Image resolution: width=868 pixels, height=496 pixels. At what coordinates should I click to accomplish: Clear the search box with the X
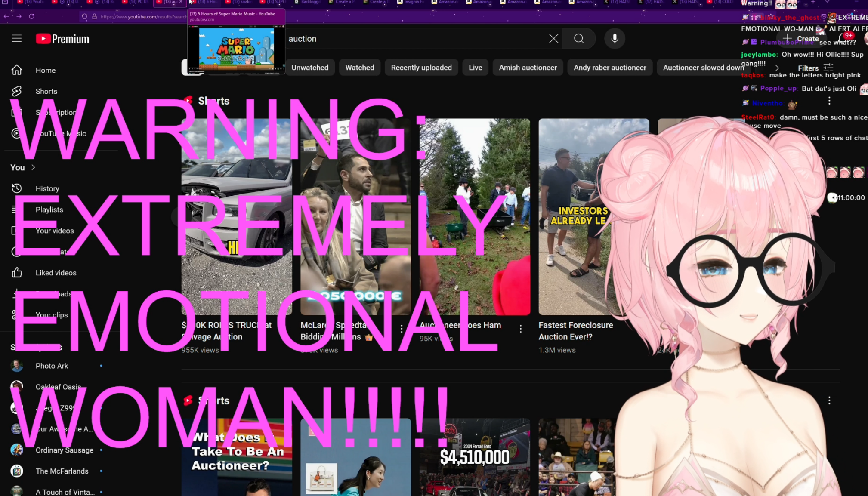tap(553, 39)
